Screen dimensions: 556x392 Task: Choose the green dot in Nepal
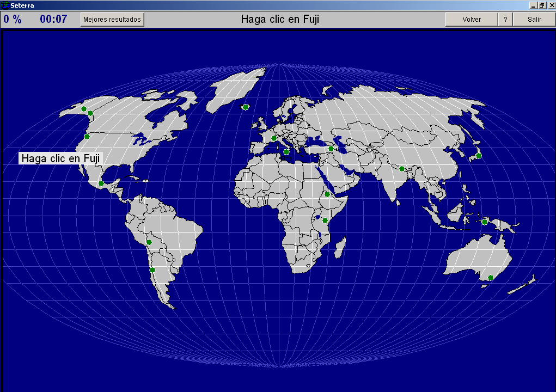point(402,169)
